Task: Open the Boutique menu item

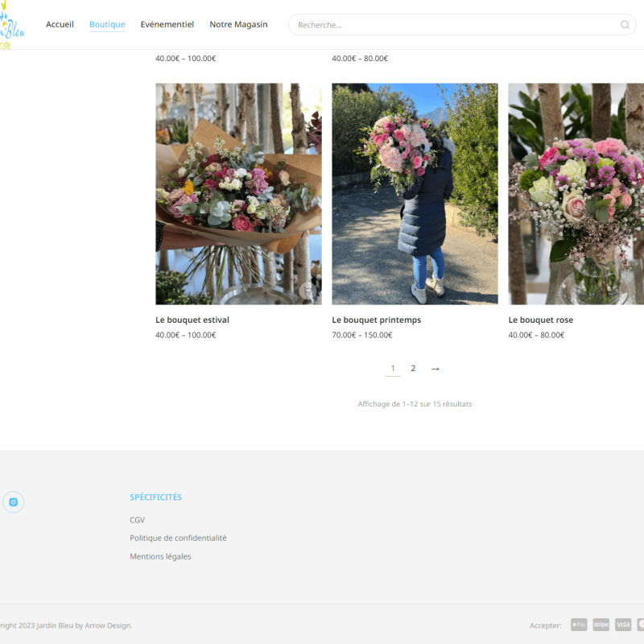Action: pos(107,25)
